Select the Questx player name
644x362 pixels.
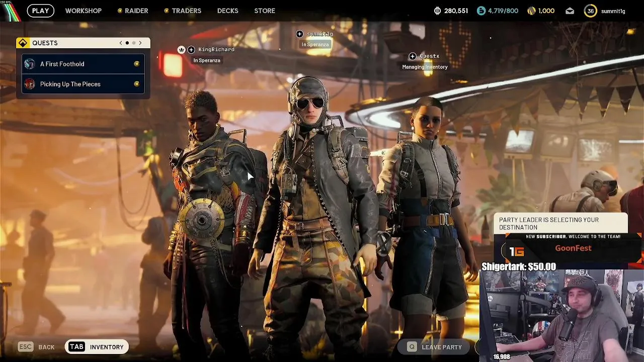[x=429, y=56]
